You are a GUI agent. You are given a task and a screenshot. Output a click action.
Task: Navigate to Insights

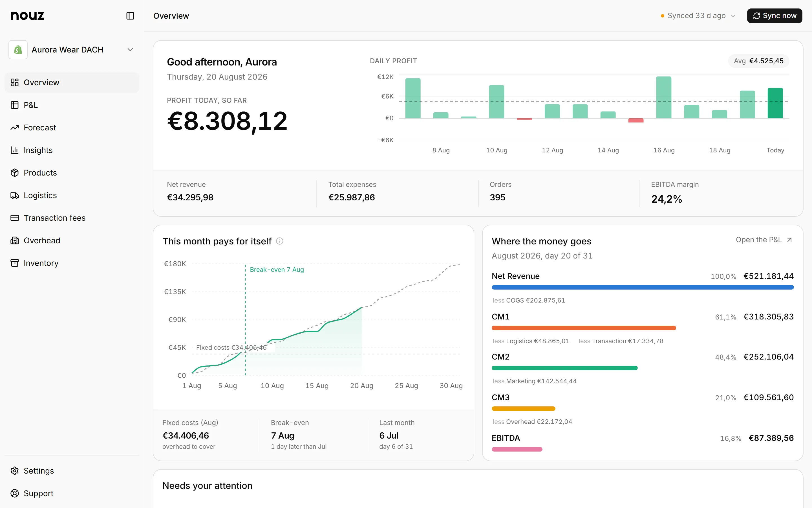pyautogui.click(x=72, y=150)
